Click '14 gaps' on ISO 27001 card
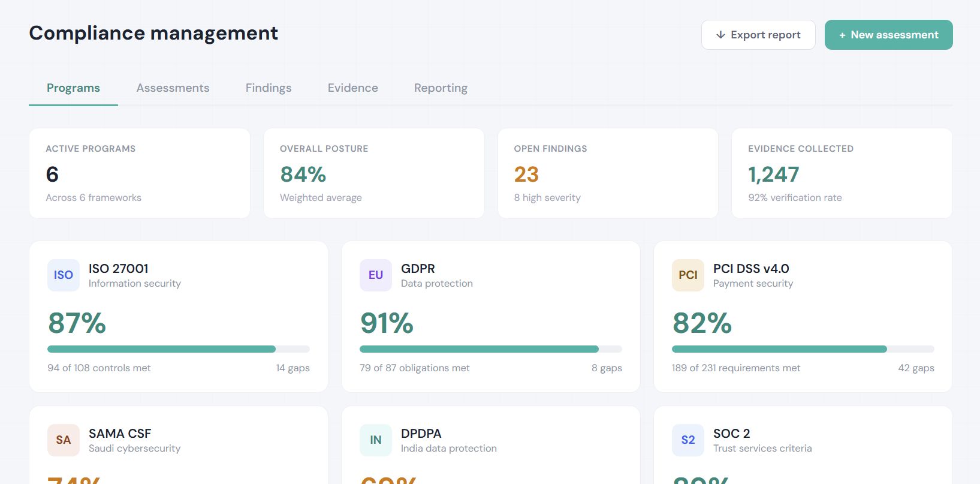 pos(293,368)
